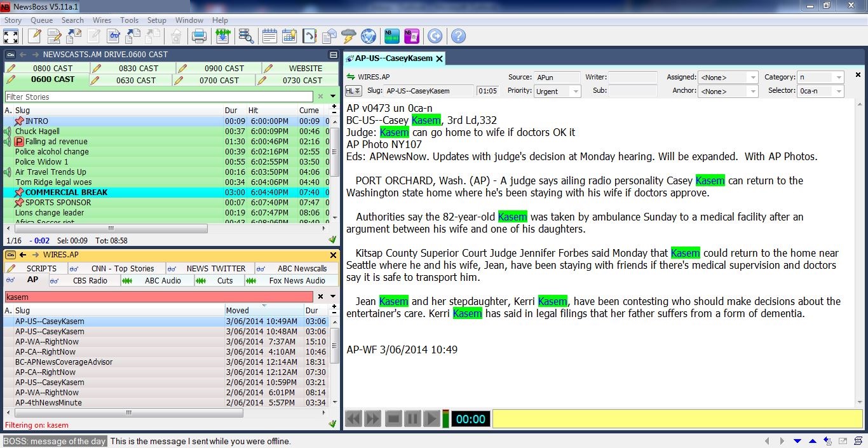
Task: Click the planner calendar lines icon
Action: coord(269,36)
